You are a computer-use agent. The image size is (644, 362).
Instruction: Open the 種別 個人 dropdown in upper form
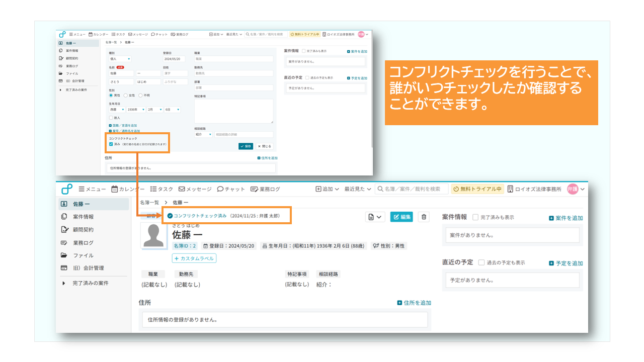120,59
